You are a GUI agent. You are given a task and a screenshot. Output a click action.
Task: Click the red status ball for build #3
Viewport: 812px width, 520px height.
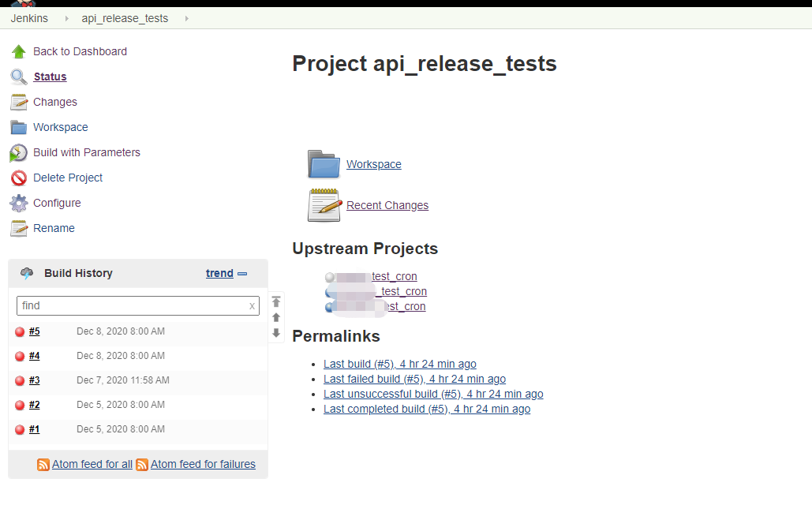[x=20, y=380]
